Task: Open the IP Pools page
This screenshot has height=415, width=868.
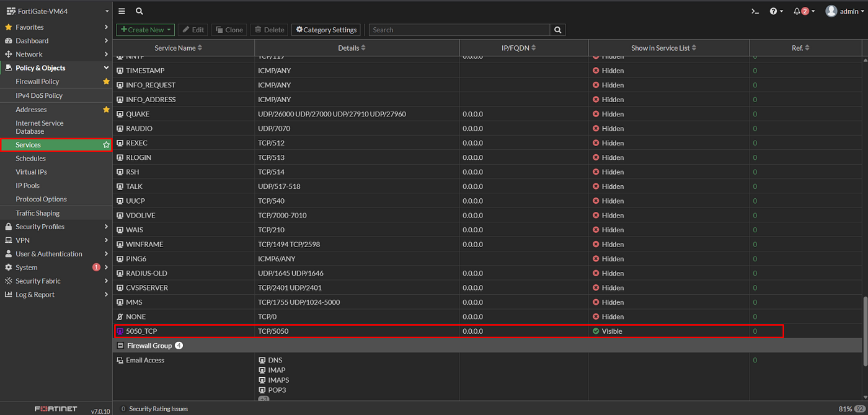Action: click(x=27, y=186)
